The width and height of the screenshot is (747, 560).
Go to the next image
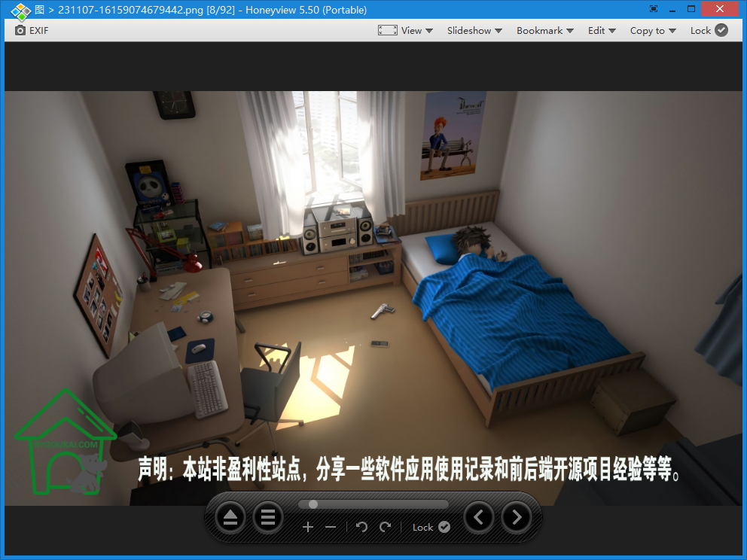pos(517,517)
